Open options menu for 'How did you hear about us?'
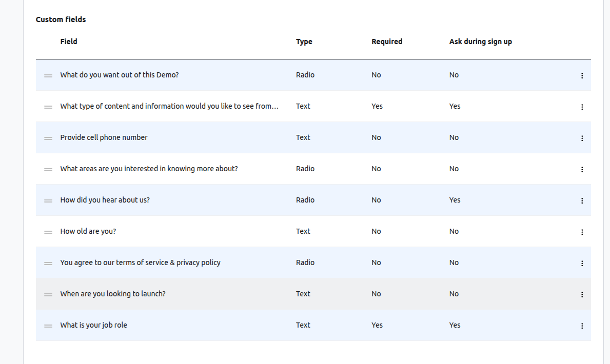Image resolution: width=610 pixels, height=364 pixels. (582, 200)
